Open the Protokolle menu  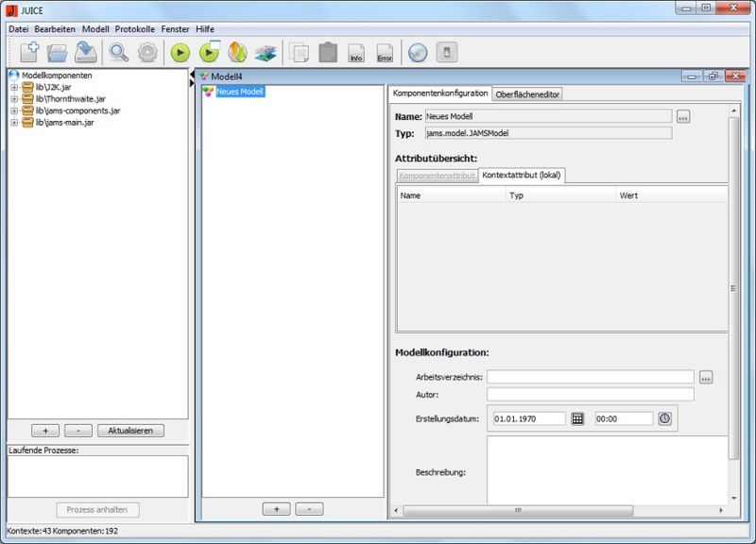coord(135,29)
